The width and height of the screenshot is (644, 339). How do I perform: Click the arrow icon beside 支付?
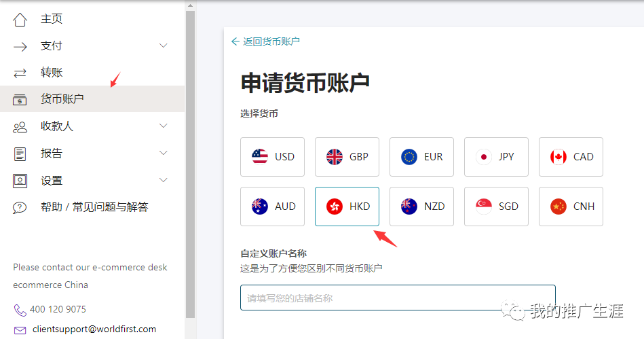click(x=20, y=46)
